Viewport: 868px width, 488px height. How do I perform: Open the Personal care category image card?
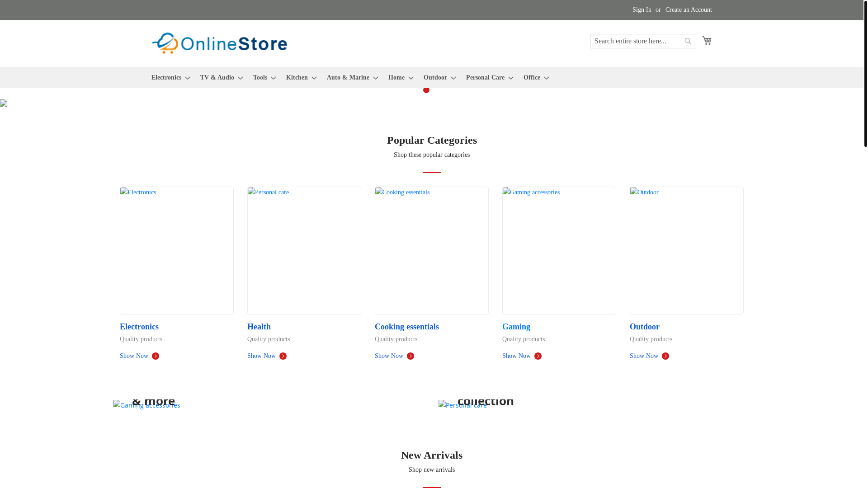pos(304,250)
